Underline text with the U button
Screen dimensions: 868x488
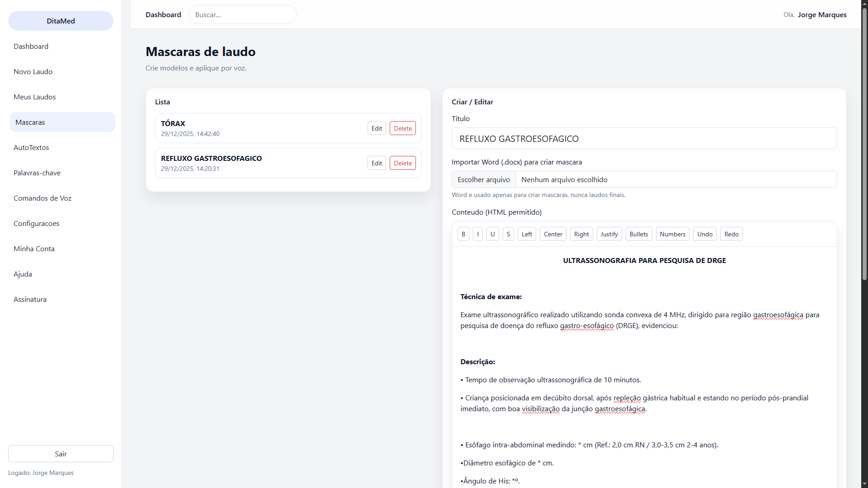(492, 234)
